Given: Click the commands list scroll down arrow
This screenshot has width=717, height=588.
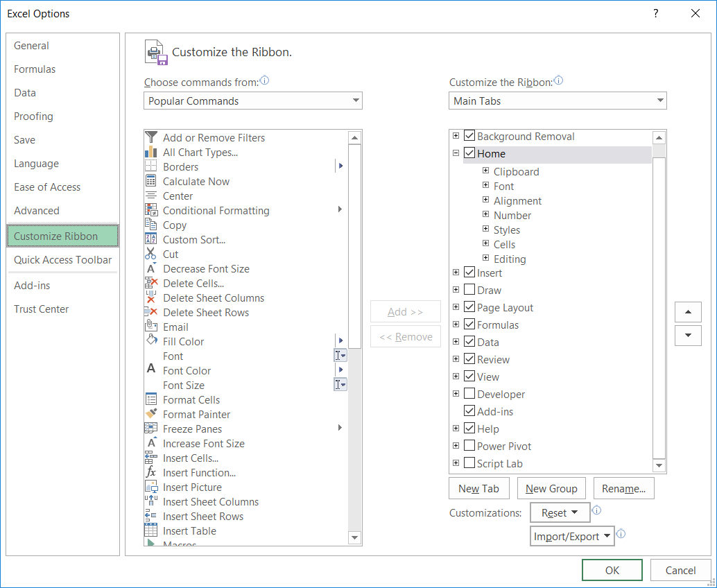Looking at the screenshot, I should coord(355,537).
